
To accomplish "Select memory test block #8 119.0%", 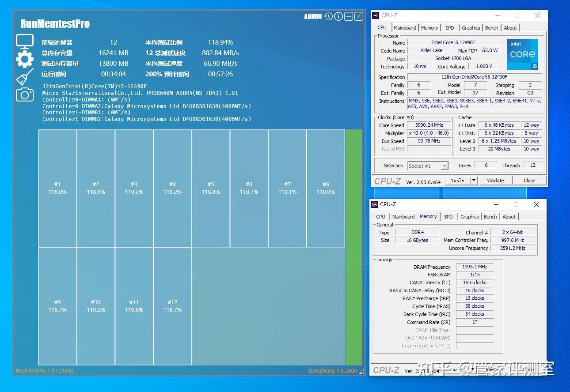I will (x=326, y=188).
